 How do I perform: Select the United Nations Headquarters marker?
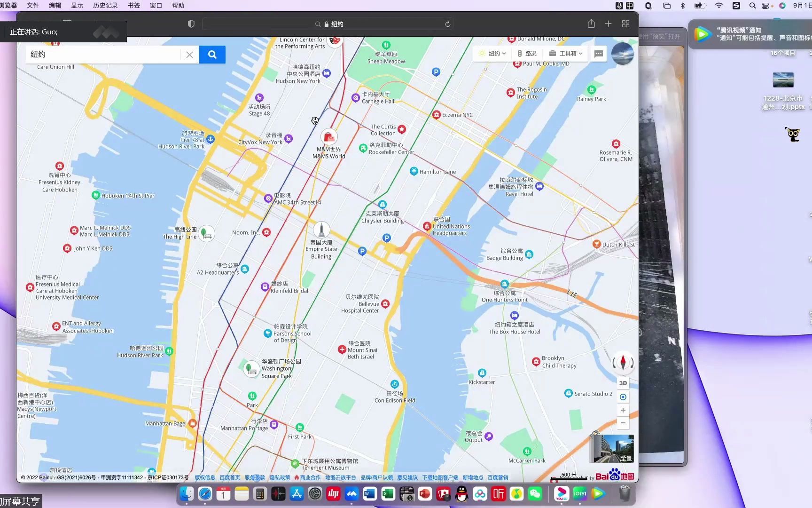point(427,226)
